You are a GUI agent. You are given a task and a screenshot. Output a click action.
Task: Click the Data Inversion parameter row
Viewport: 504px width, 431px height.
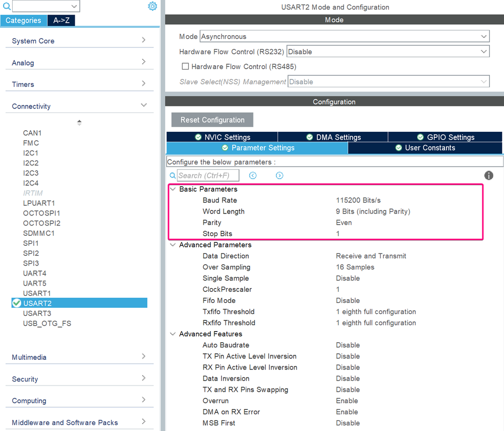pyautogui.click(x=334, y=379)
